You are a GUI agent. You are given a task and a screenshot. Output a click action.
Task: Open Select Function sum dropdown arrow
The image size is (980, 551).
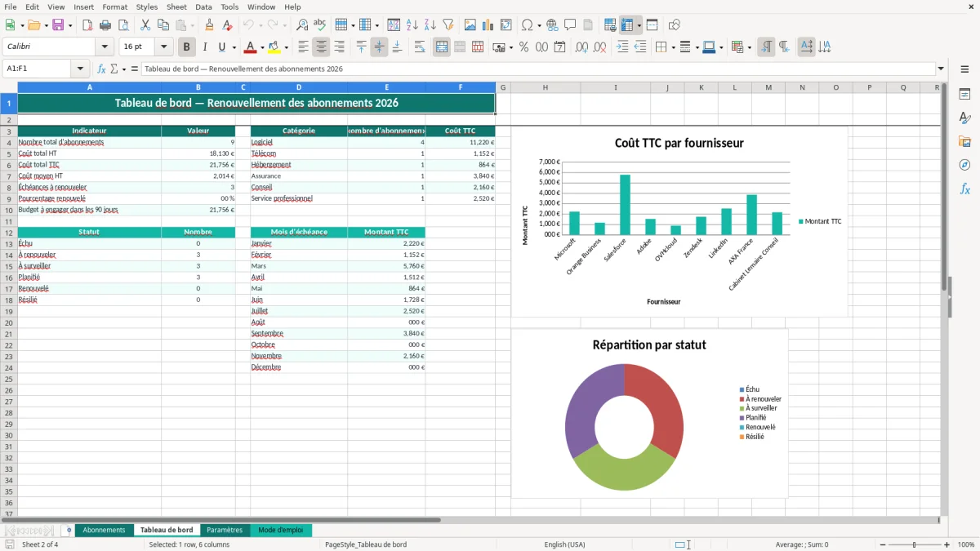(124, 69)
